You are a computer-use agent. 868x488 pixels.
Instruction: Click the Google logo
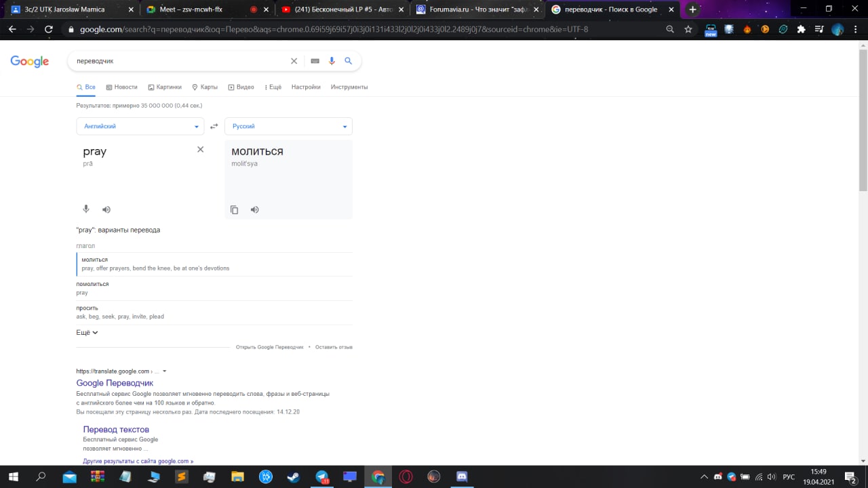point(30,61)
